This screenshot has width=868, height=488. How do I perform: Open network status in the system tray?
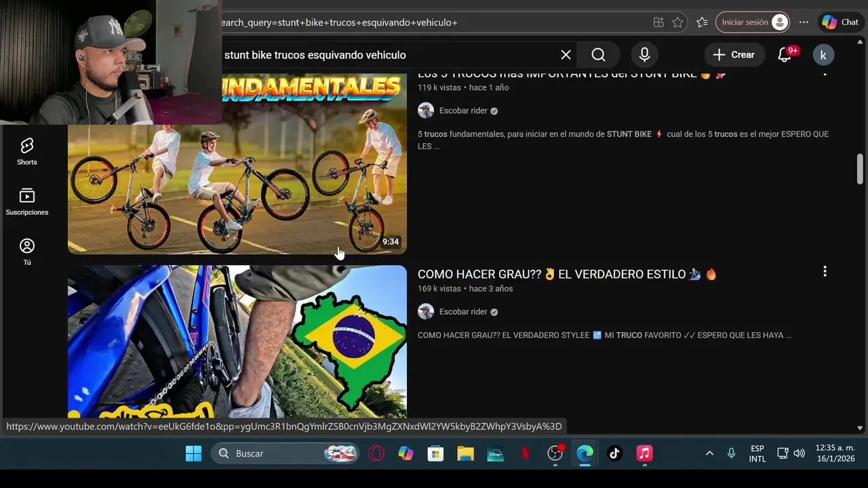(x=782, y=453)
